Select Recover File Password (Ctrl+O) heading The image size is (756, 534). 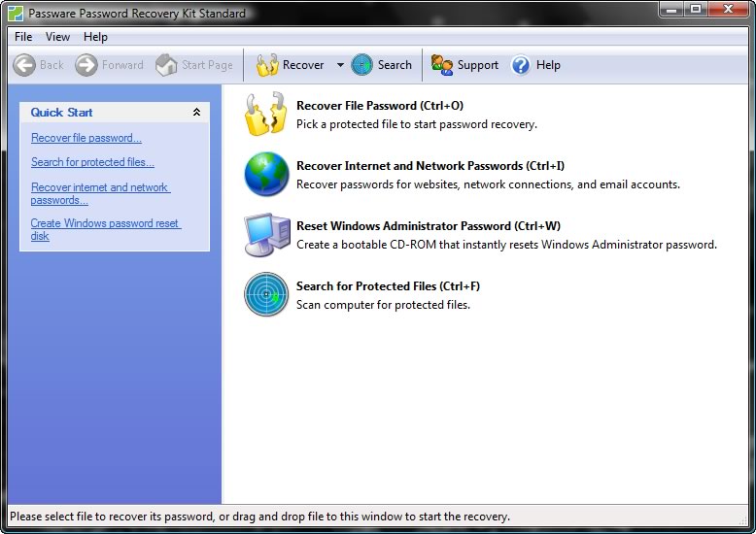(380, 105)
